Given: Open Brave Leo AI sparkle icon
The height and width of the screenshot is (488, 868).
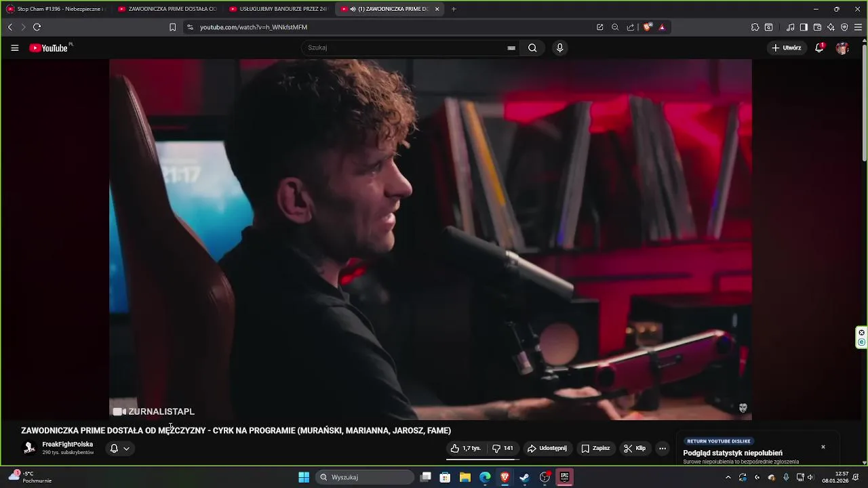Looking at the screenshot, I should [831, 27].
